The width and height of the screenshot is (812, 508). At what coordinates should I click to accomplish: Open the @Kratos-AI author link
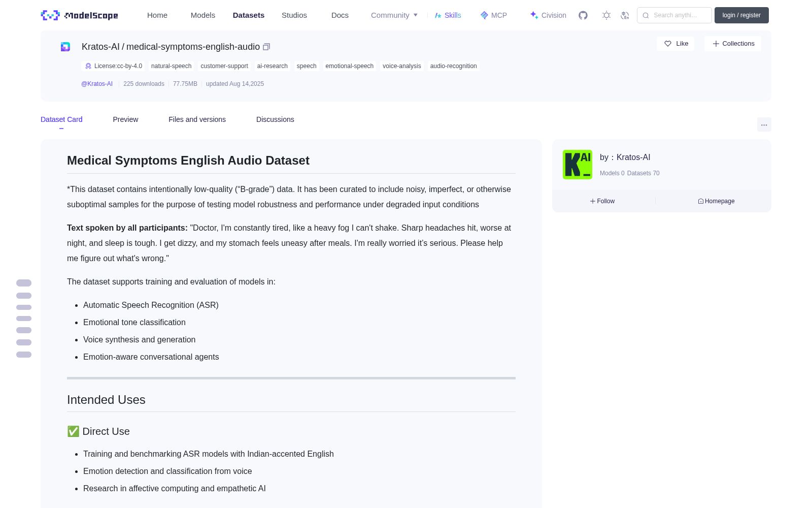97,84
